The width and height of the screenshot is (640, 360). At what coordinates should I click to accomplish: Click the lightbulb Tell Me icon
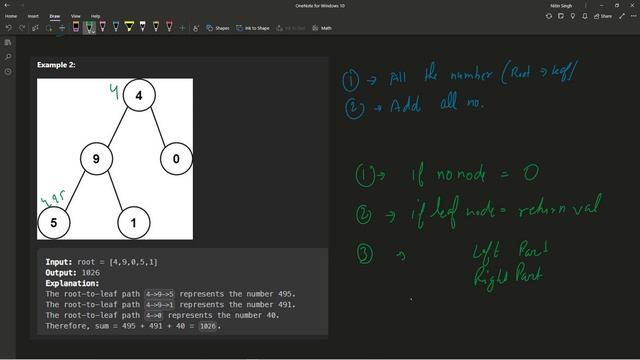tap(573, 16)
